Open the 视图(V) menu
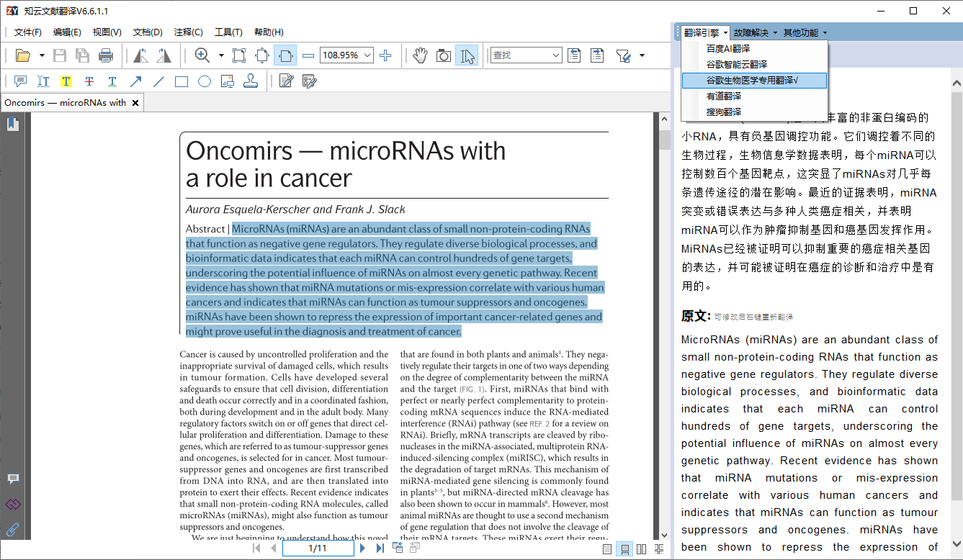 [x=107, y=32]
